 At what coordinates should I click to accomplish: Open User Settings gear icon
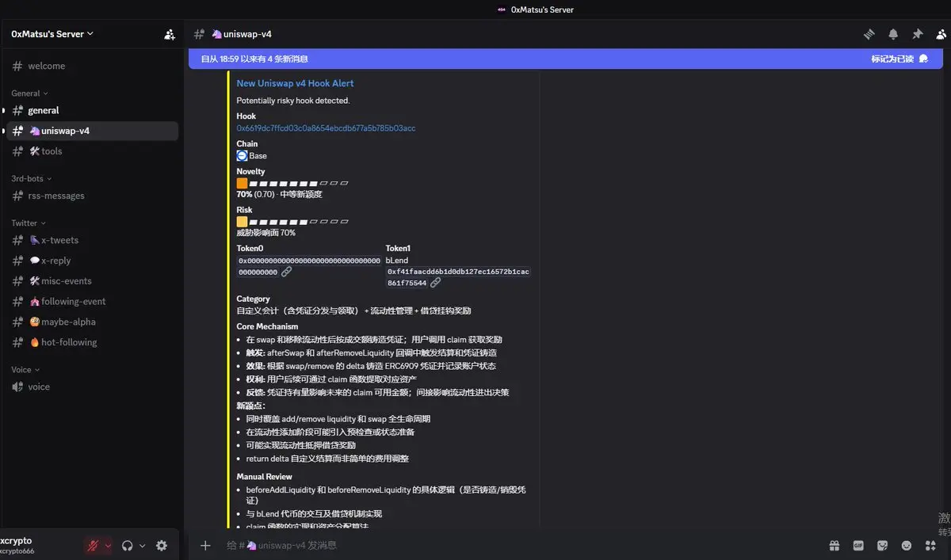162,546
